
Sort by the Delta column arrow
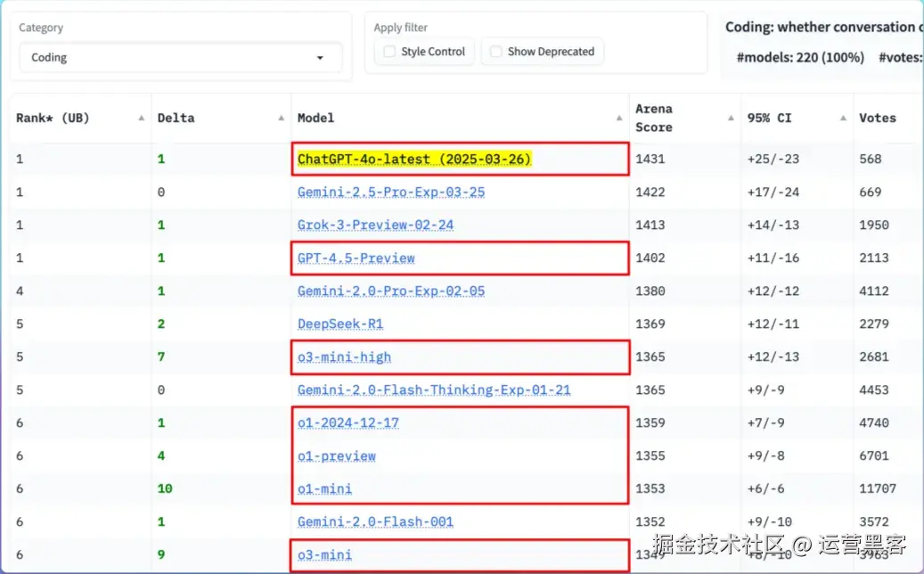point(281,118)
